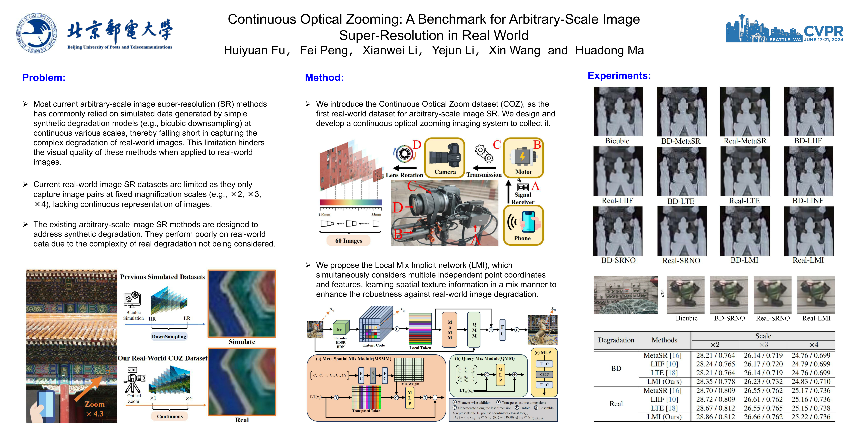Click the Transmission gears icon
The height and width of the screenshot is (434, 868).
click(x=484, y=153)
